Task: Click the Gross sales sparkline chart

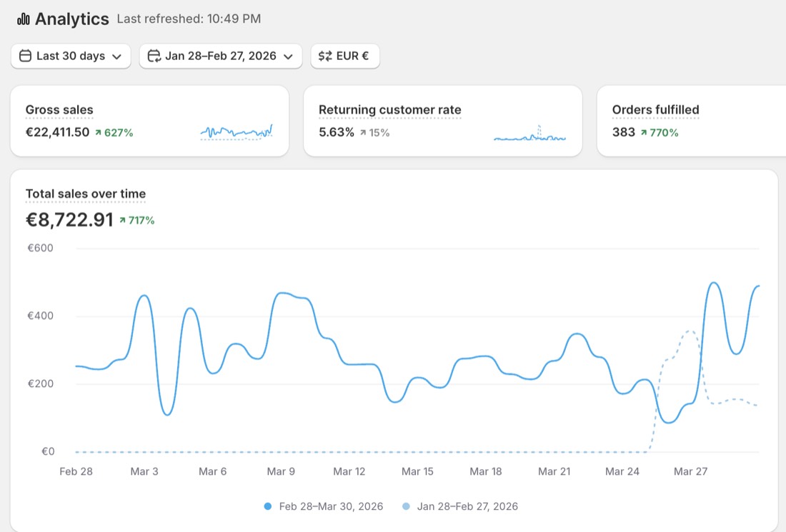Action: pos(237,131)
